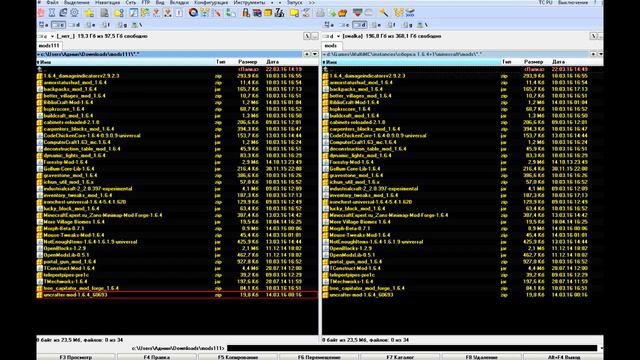Click the orange basket toolbar icon
Viewport: 640px width, 360px height.
(x=342, y=13)
